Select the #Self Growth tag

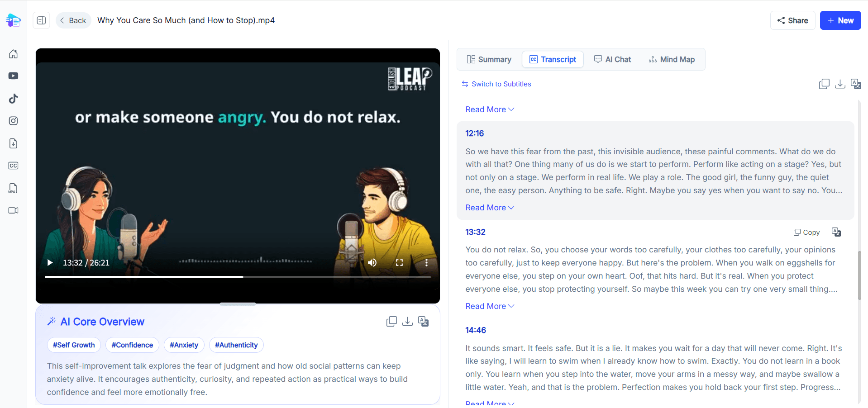pos(74,345)
